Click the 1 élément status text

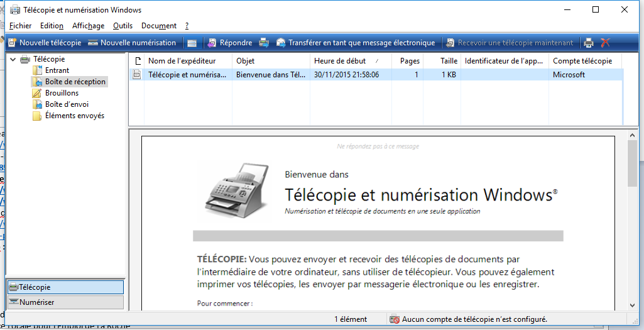click(x=351, y=319)
